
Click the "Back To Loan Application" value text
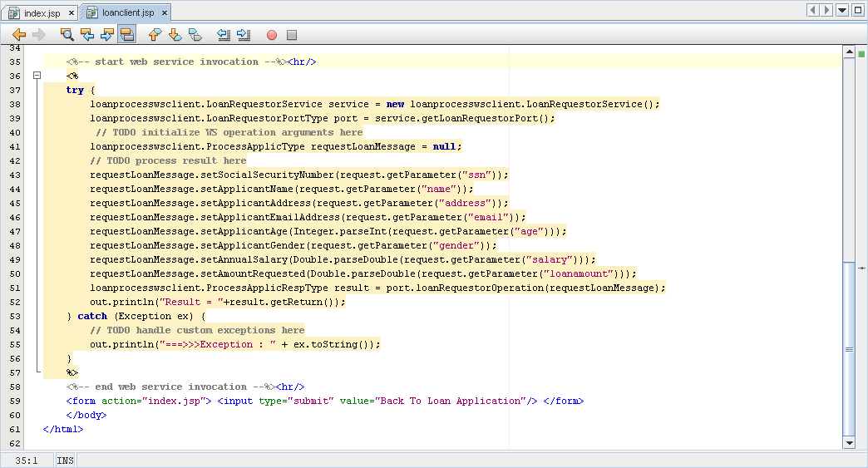click(x=451, y=401)
